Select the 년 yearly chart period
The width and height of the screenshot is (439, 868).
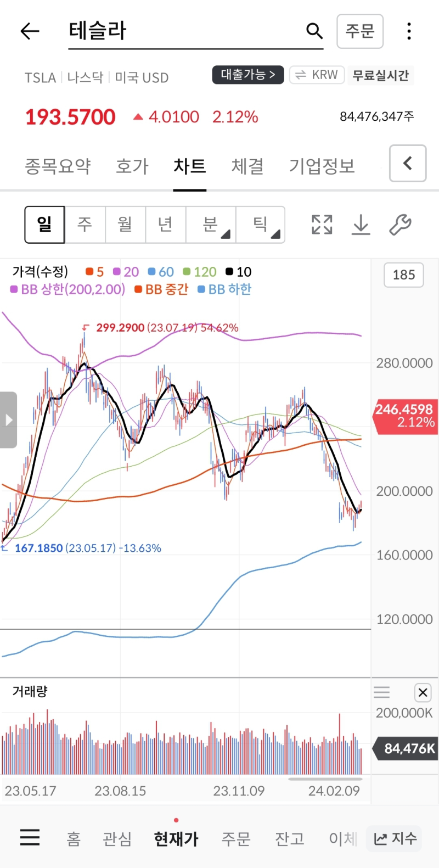(x=166, y=225)
